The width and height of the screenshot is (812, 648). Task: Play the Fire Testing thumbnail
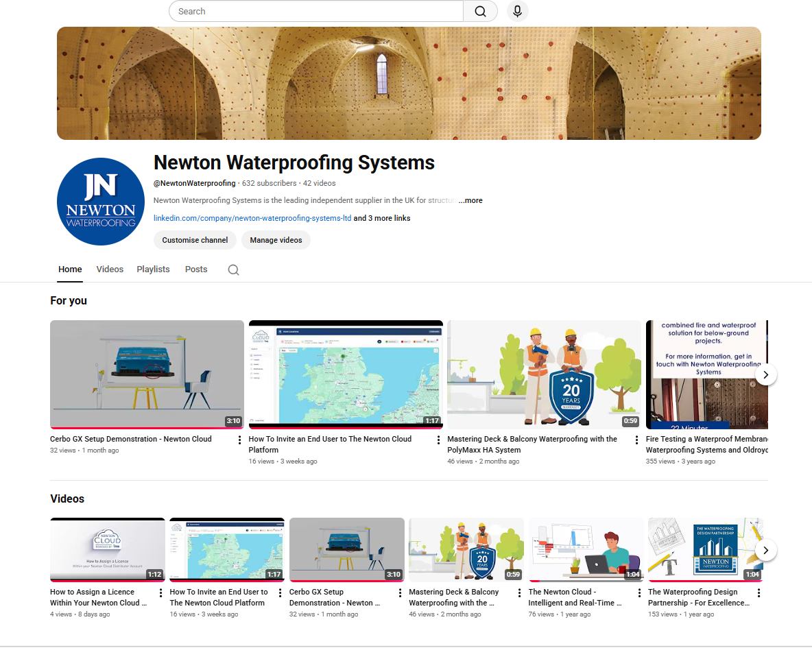(707, 374)
